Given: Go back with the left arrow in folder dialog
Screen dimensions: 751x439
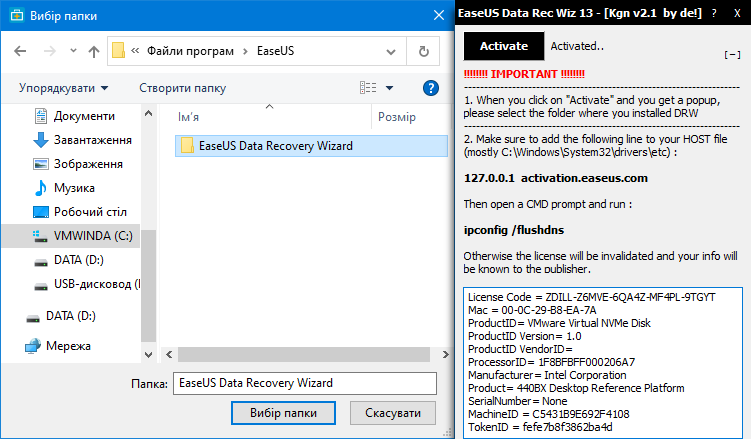Looking at the screenshot, I should [20, 51].
